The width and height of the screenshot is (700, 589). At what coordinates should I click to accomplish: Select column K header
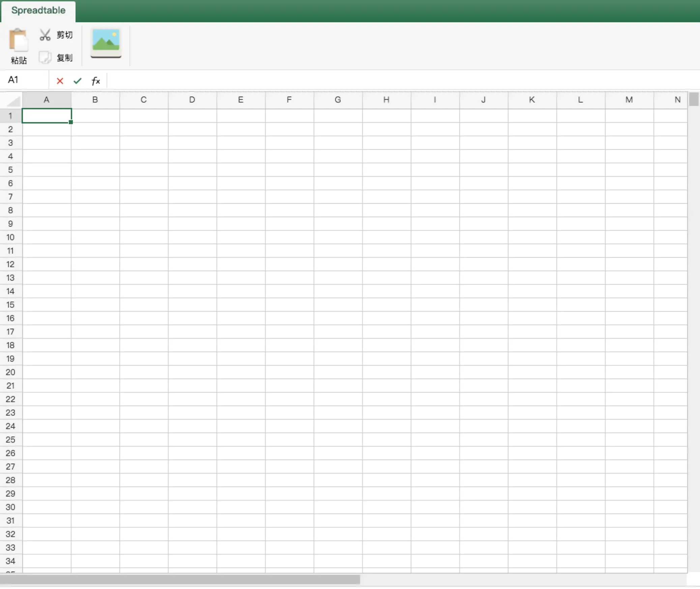click(x=532, y=100)
